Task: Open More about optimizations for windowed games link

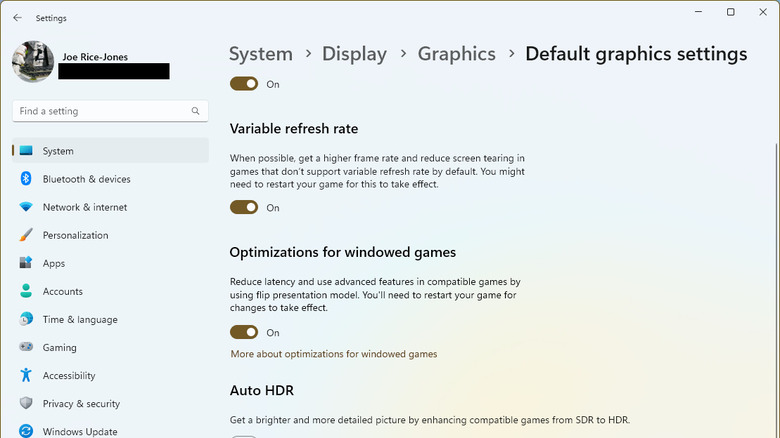Action: click(x=333, y=354)
